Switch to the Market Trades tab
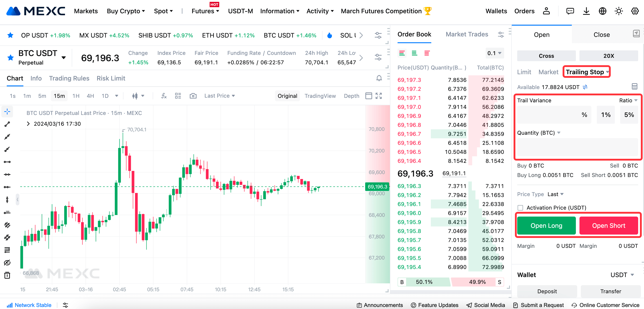 (x=467, y=34)
